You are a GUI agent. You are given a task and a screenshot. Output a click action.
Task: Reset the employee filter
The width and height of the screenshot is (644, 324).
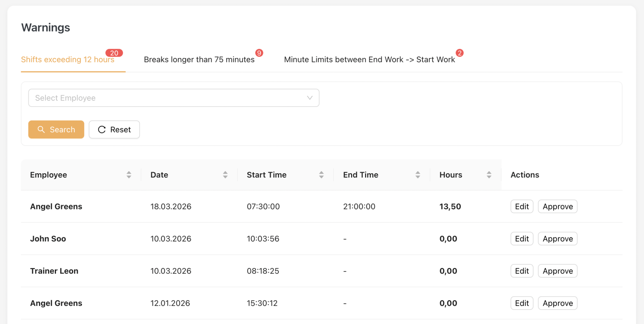coord(114,130)
